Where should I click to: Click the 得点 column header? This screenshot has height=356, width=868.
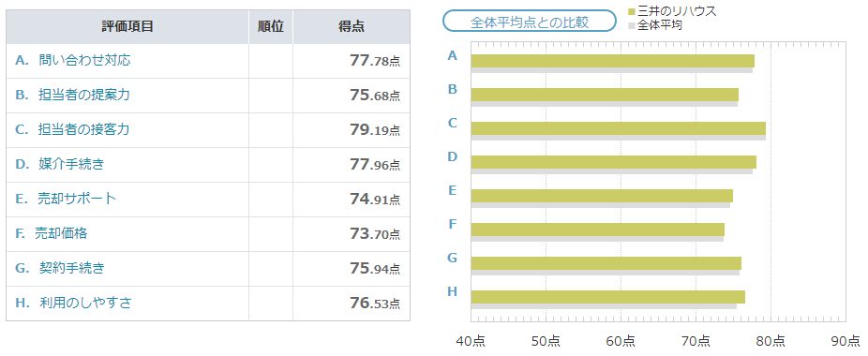click(x=352, y=26)
